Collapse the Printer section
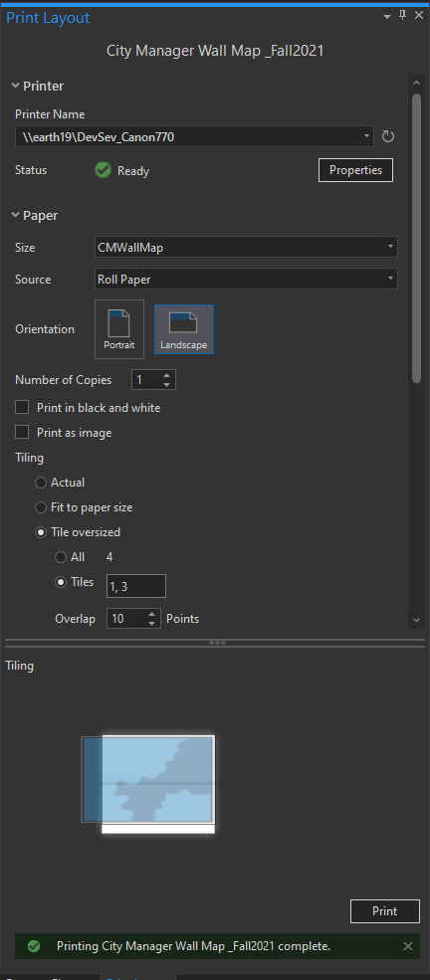 15,86
